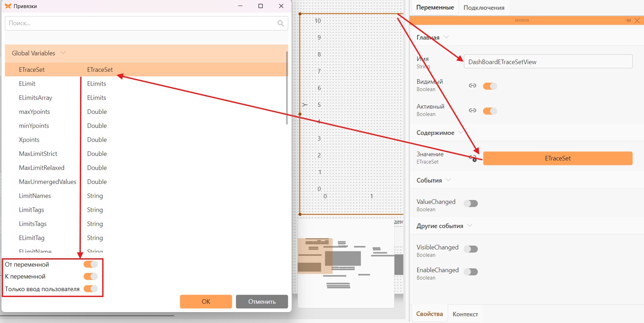Maximize the Привязки dialog window
This screenshot has width=644, height=323.
click(261, 6)
